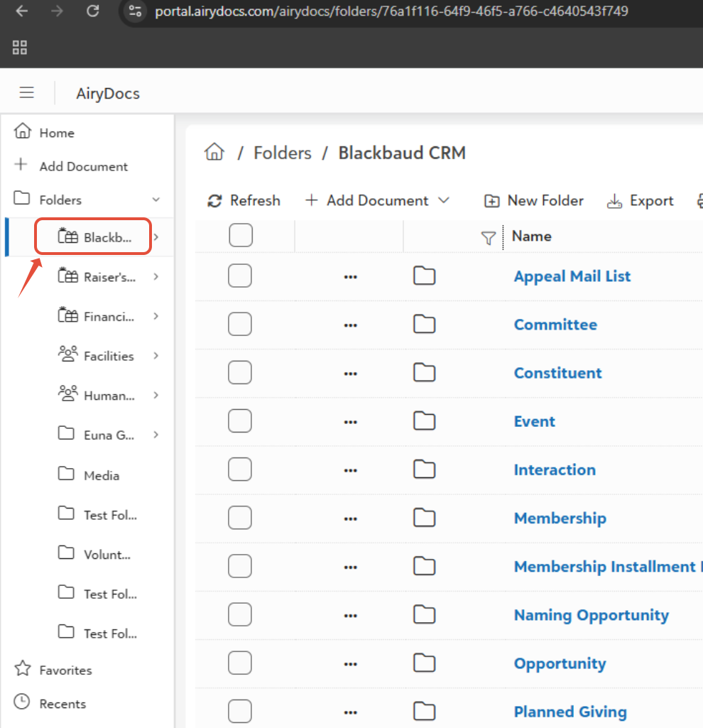703x728 pixels.
Task: Open the Membership Installment folder link
Action: coord(608,567)
